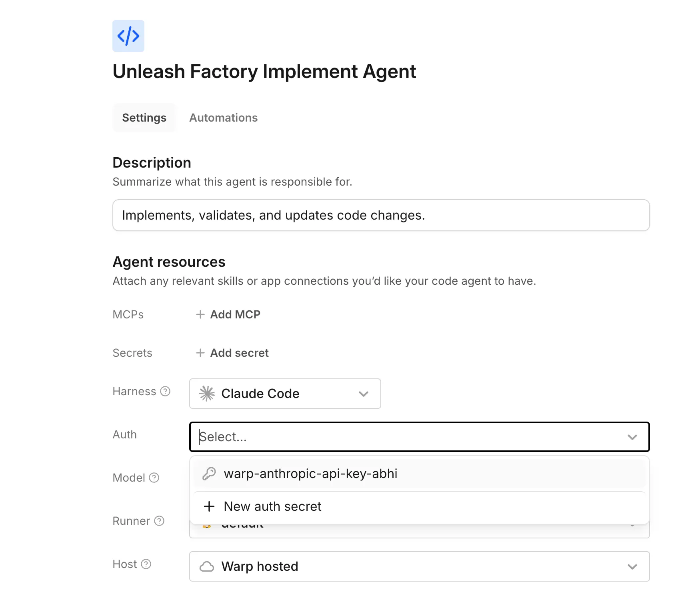Click the blue code brackets agent icon
Viewport: 700px width, 600px height.
tap(128, 36)
